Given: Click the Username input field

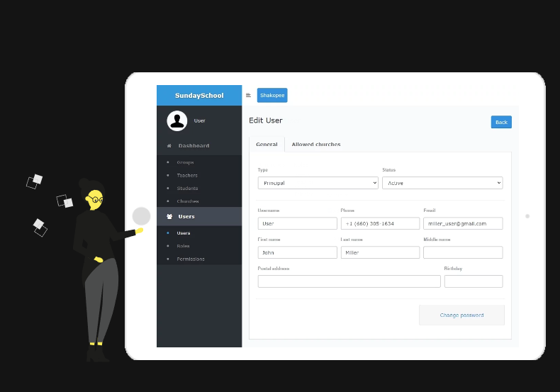Looking at the screenshot, I should (297, 223).
